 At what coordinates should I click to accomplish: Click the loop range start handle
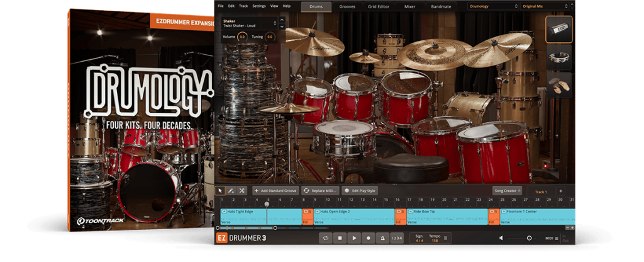pyautogui.click(x=218, y=228)
